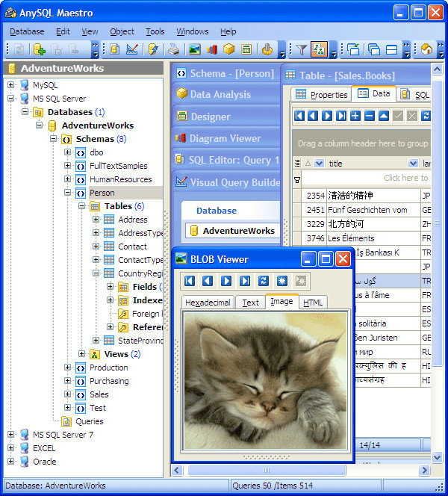Select the Production schema in the tree
The width and height of the screenshot is (448, 496).
(109, 368)
